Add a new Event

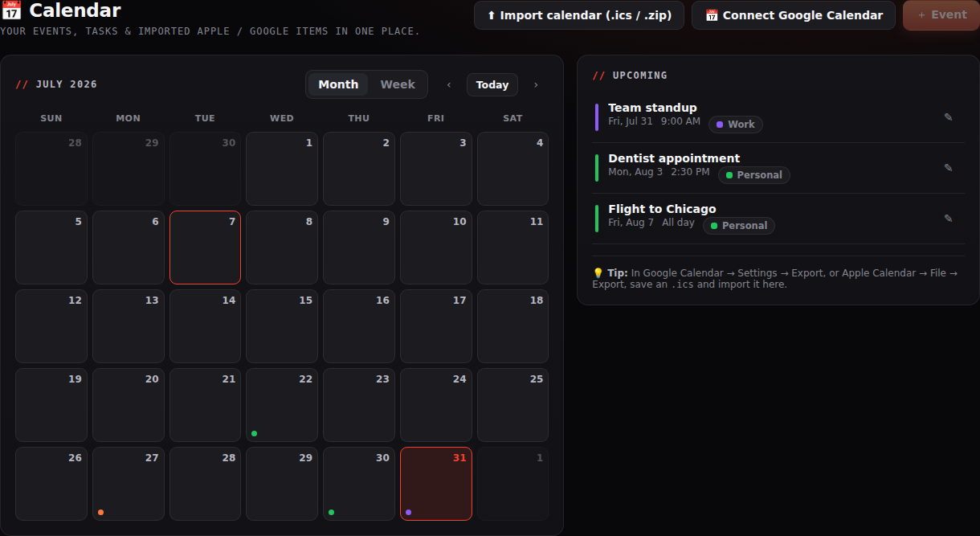point(941,15)
